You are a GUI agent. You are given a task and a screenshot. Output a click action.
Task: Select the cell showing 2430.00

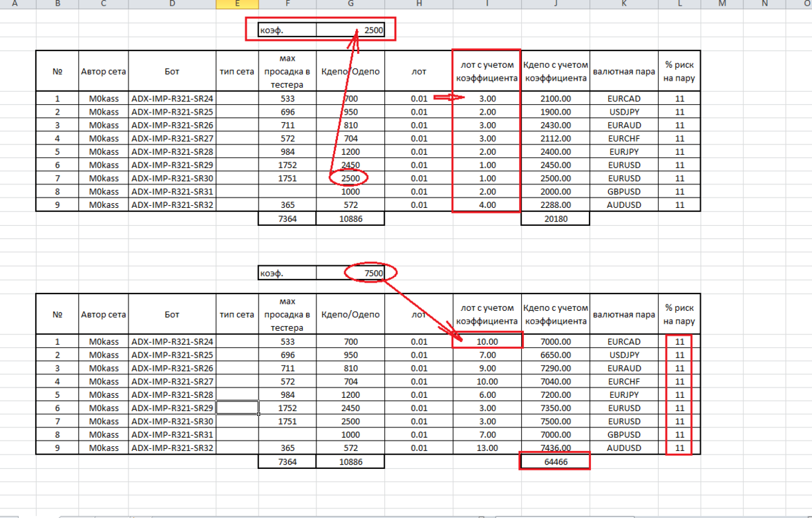(x=556, y=125)
